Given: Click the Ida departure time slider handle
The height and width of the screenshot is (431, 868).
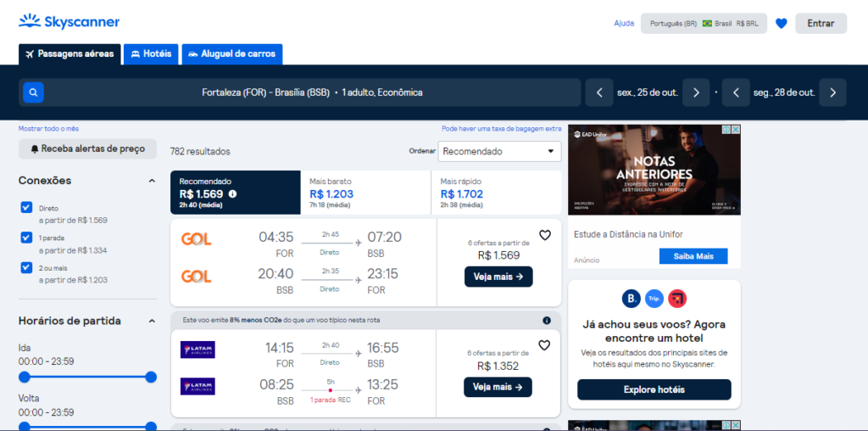Looking at the screenshot, I should click(x=25, y=377).
